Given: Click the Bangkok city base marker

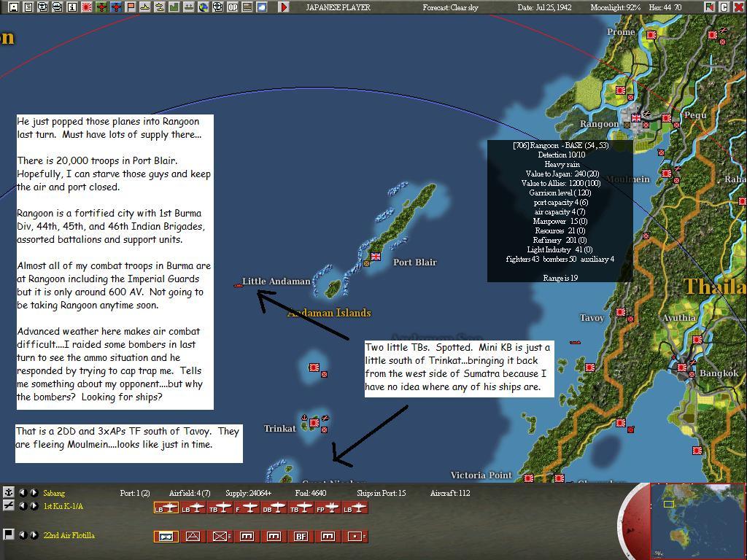Looking at the screenshot, I should tap(682, 367).
